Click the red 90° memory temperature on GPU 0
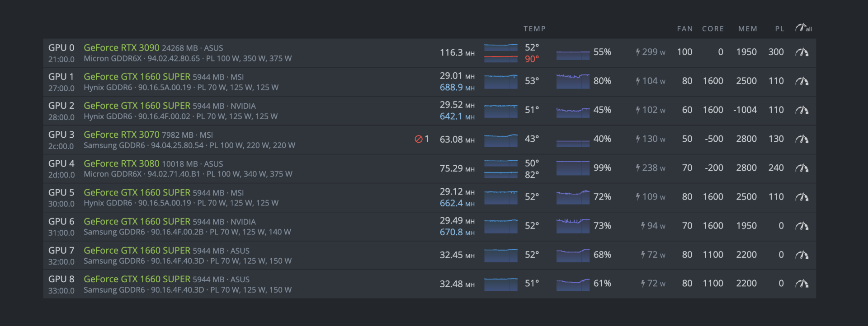 point(532,59)
